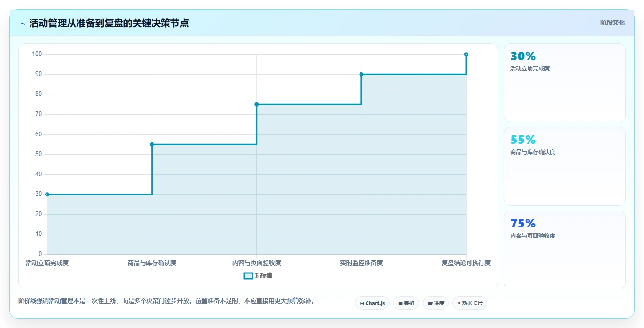Click the data point at value 55
The height and width of the screenshot is (328, 644).
(152, 144)
